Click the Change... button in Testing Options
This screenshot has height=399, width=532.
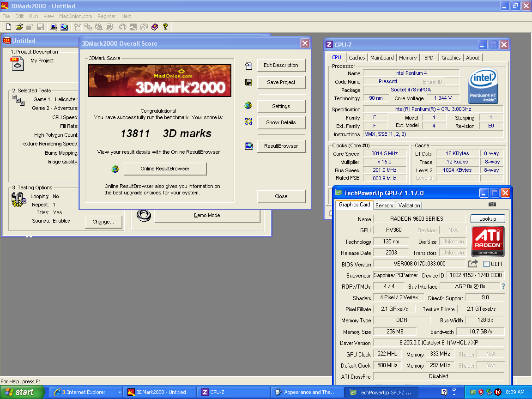tap(103, 222)
